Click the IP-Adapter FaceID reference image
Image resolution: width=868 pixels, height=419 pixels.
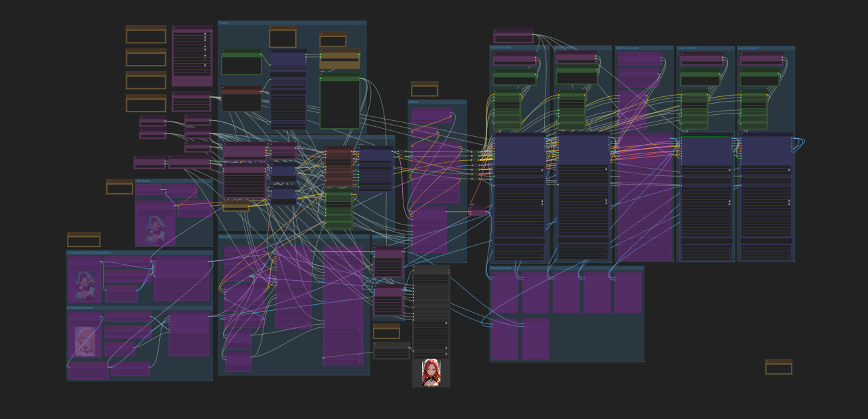[85, 341]
